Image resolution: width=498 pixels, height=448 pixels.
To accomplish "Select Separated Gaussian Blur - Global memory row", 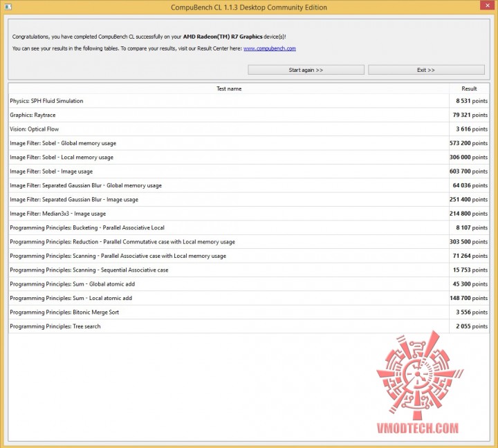I will tap(249, 185).
